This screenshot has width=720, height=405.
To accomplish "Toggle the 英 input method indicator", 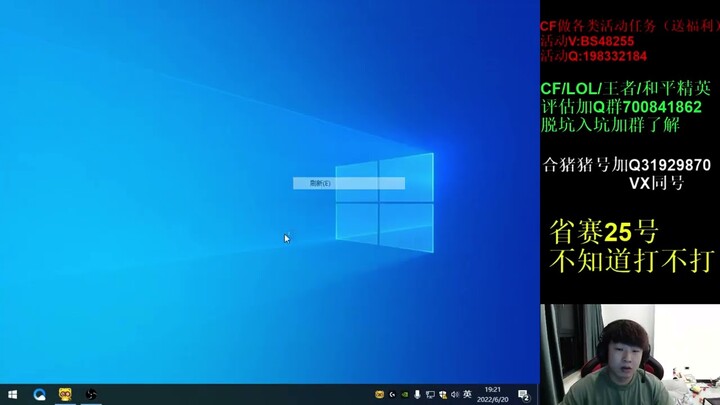I will click(x=467, y=394).
